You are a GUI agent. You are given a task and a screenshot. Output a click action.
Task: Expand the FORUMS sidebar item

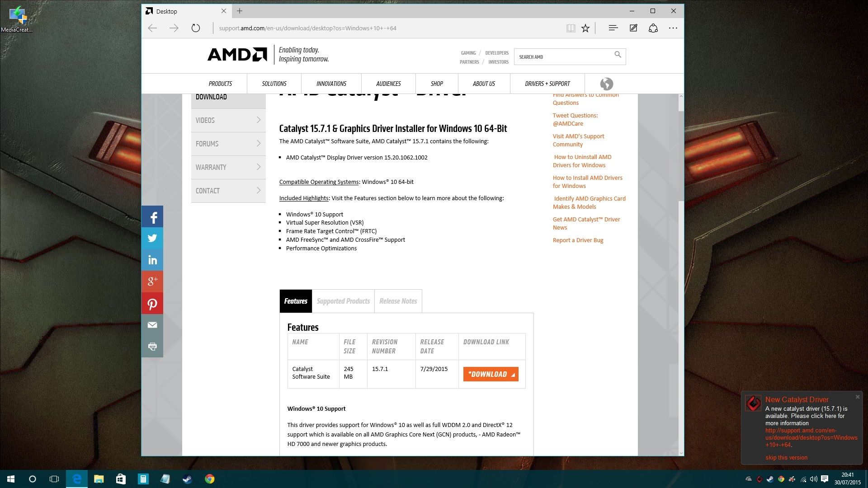click(228, 144)
